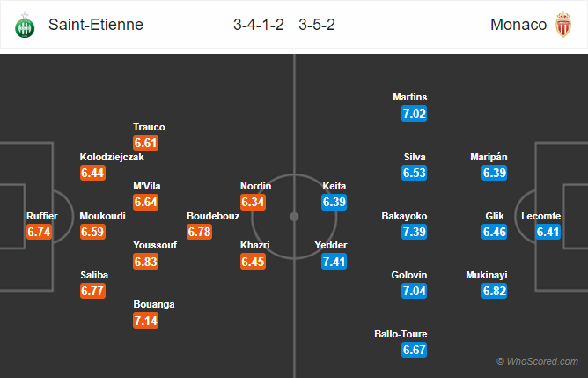Click Bakayoko's 7.39 rating badge
The image size is (588, 378).
pyautogui.click(x=415, y=232)
